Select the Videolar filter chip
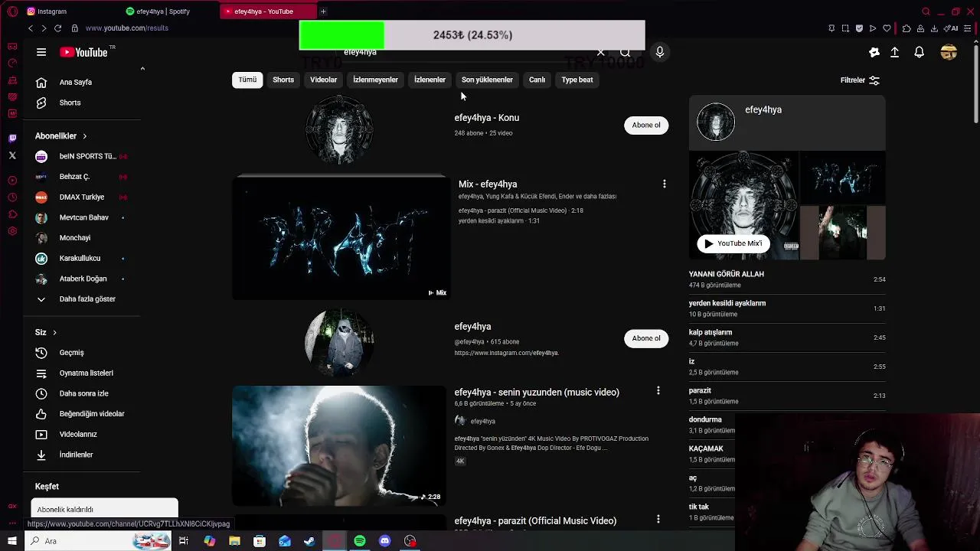Viewport: 980px width, 551px height. coord(323,80)
